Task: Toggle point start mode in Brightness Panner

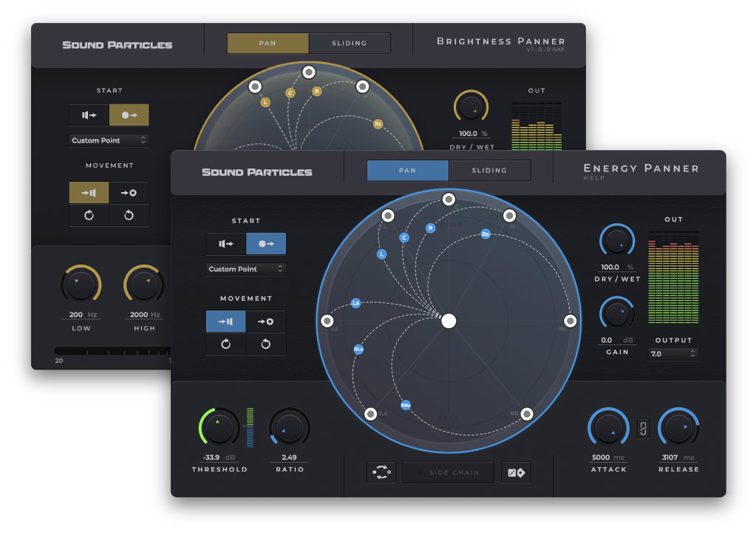Action: click(129, 115)
